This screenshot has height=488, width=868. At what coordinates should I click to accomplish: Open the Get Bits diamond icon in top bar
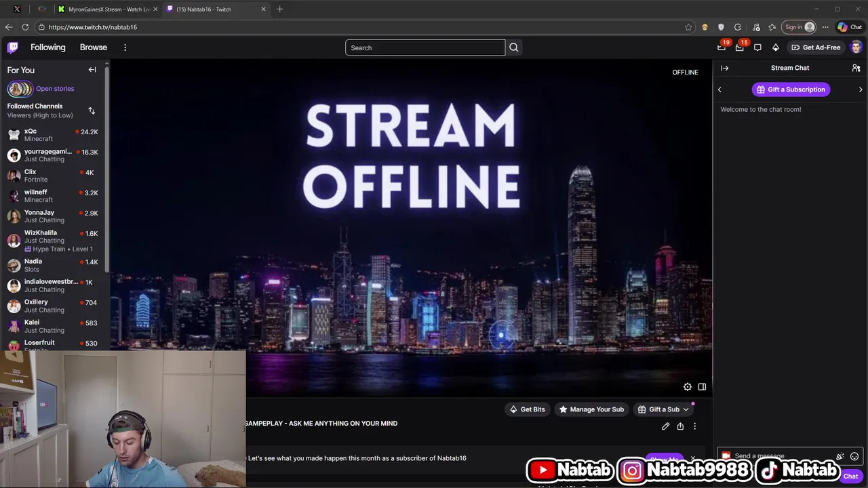[x=776, y=47]
